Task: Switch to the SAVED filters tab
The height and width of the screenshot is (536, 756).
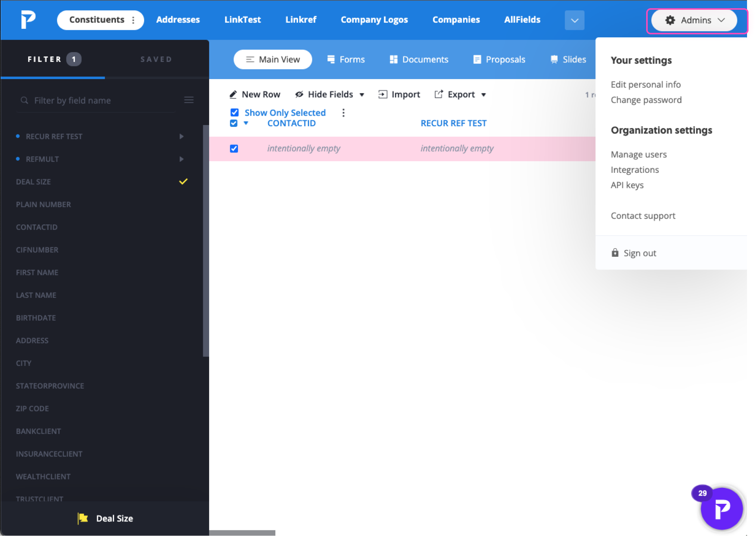Action: tap(156, 59)
